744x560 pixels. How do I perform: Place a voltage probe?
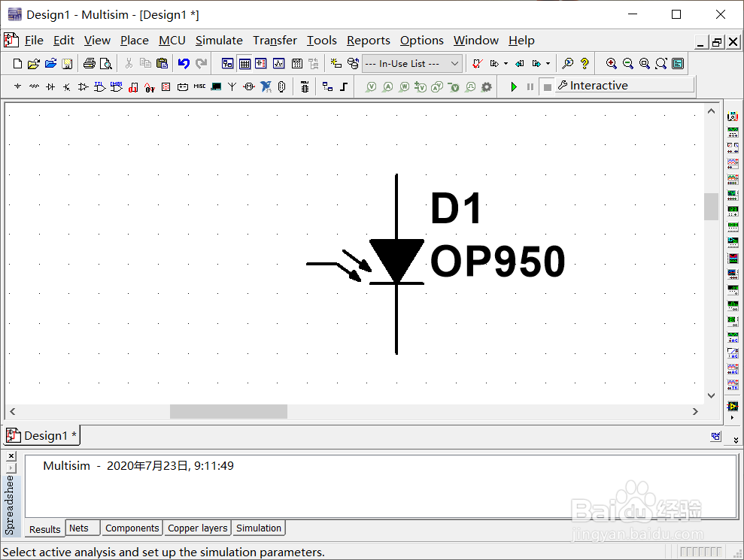372,86
